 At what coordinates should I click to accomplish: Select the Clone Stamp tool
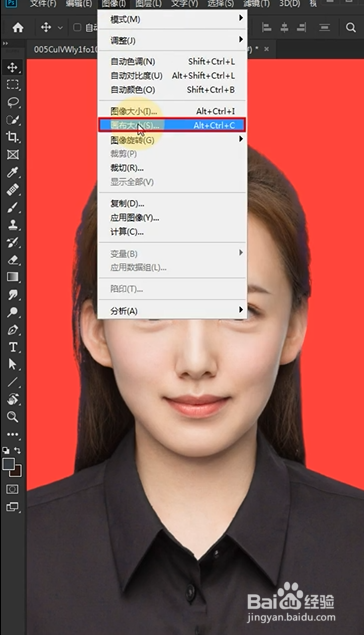[13, 224]
